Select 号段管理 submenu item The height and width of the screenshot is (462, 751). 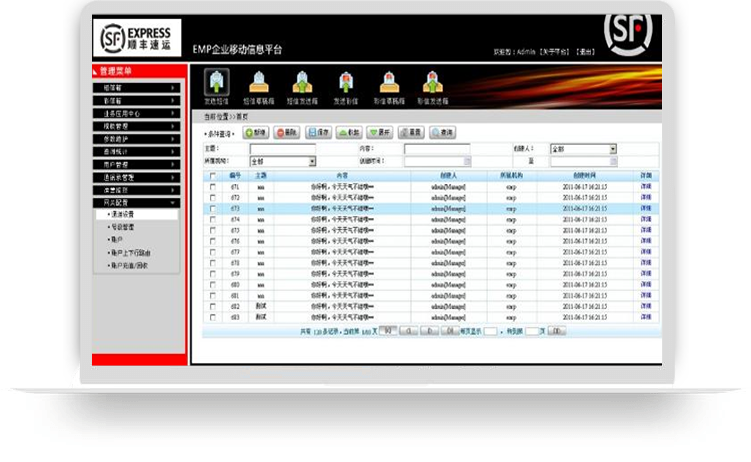pyautogui.click(x=123, y=227)
